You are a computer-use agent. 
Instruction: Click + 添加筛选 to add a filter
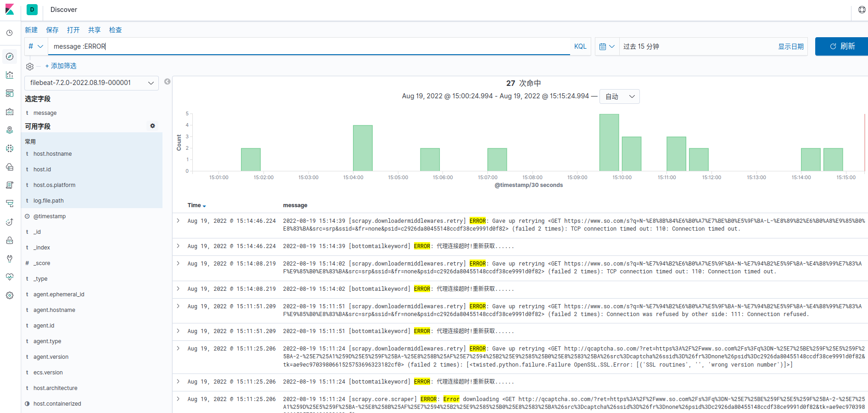[61, 66]
